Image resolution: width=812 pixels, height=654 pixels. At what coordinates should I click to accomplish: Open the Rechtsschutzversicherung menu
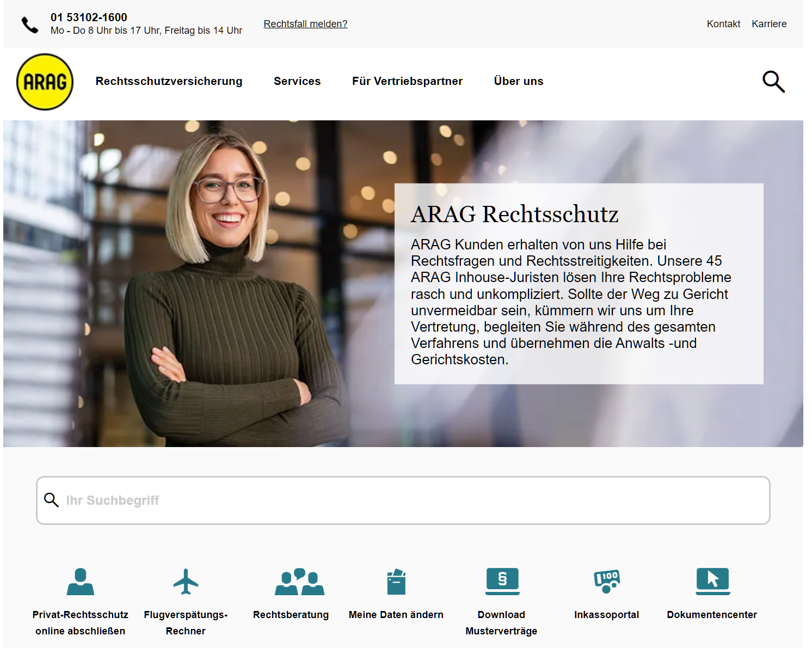coord(169,81)
